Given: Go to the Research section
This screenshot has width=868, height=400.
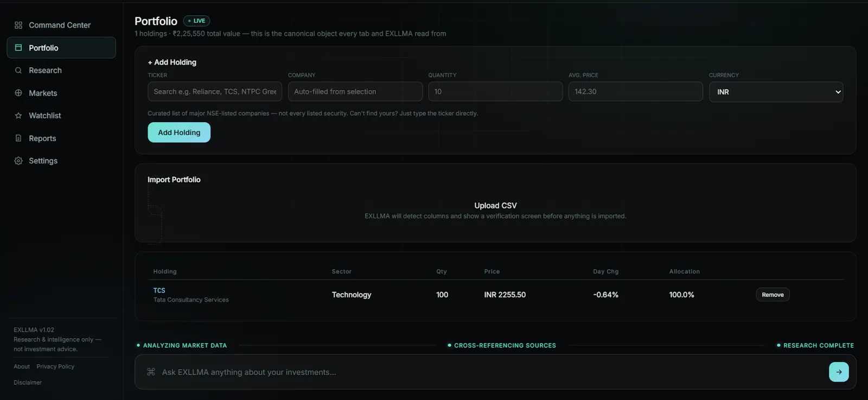Looking at the screenshot, I should [61, 71].
